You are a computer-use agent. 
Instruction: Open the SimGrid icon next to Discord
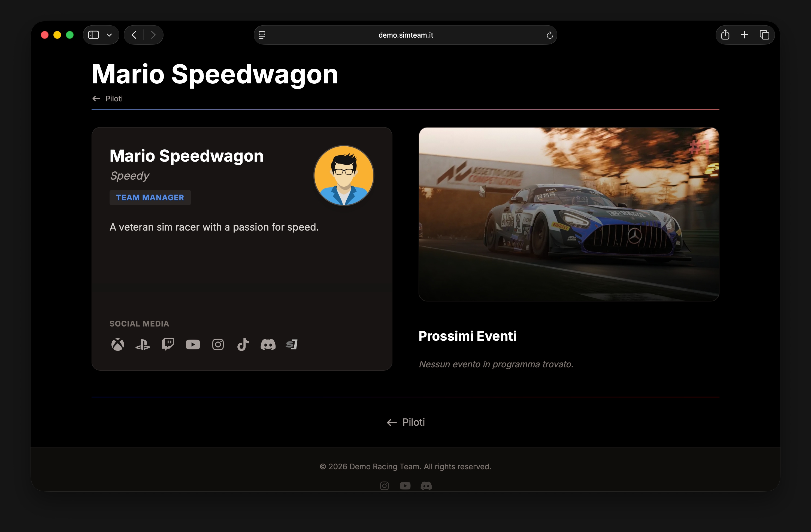pos(292,344)
